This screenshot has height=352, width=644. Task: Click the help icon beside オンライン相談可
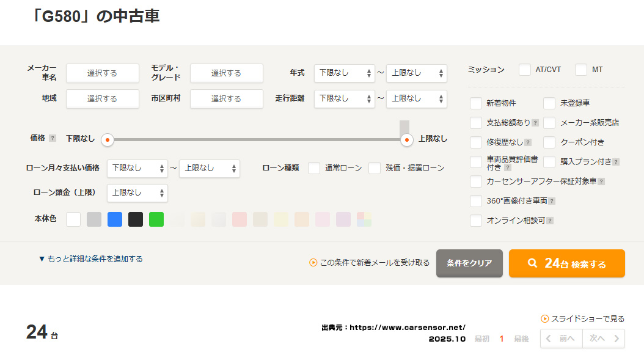tap(550, 221)
